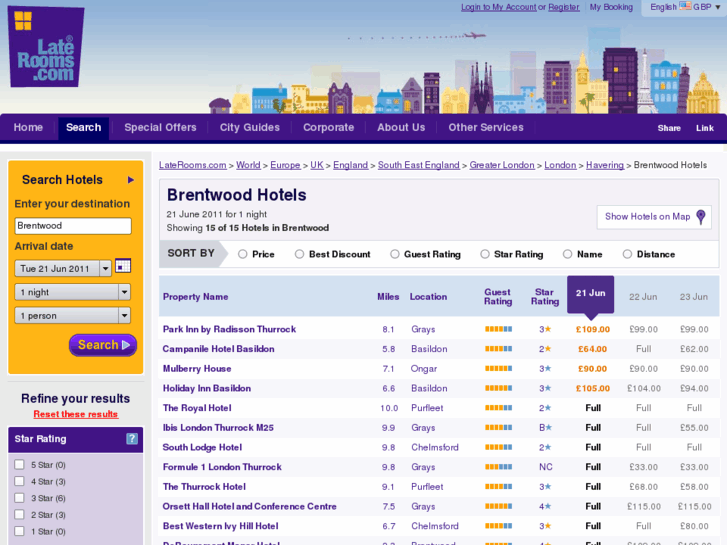Image resolution: width=727 pixels, height=545 pixels.
Task: Click Orsett Hall 4 star rating icon
Action: pyautogui.click(x=545, y=507)
